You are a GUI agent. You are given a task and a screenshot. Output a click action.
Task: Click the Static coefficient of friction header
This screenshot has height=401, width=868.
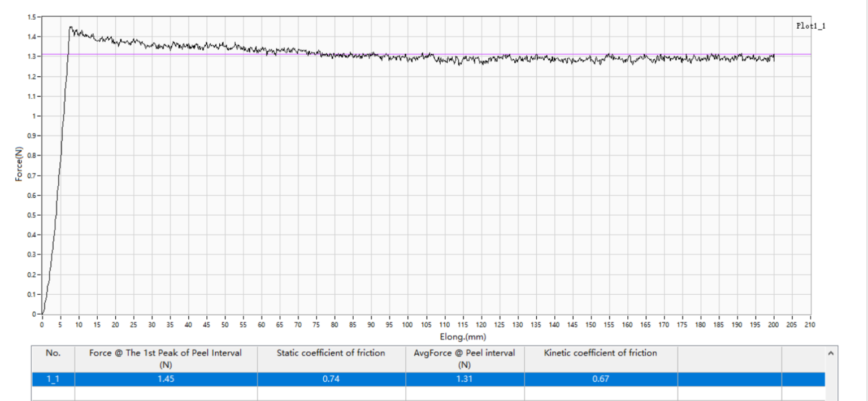(331, 353)
